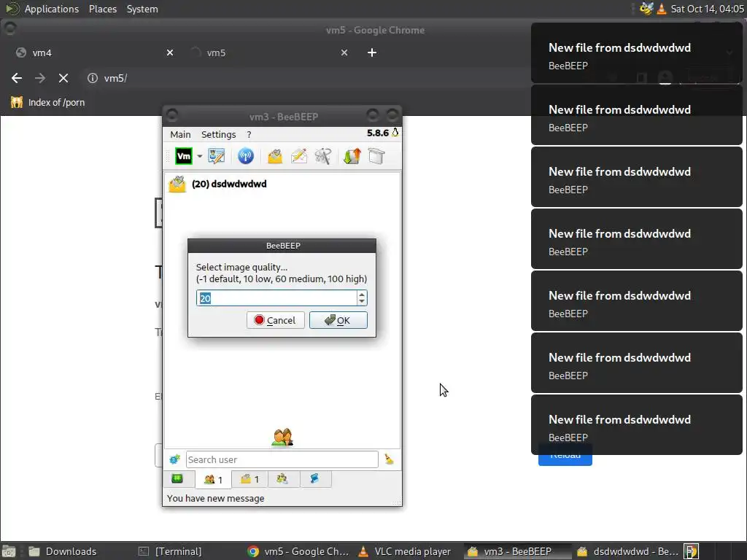Open the ? help menu

coord(249,135)
